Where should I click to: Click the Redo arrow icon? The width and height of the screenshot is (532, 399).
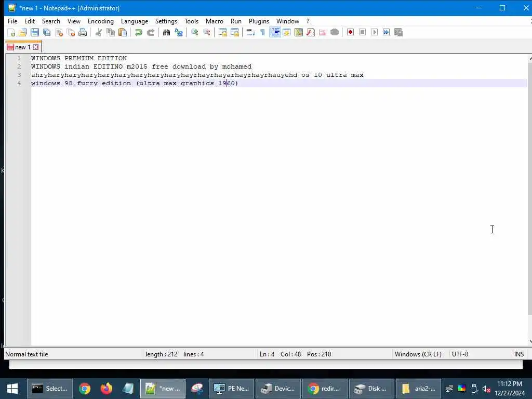pyautogui.click(x=151, y=32)
